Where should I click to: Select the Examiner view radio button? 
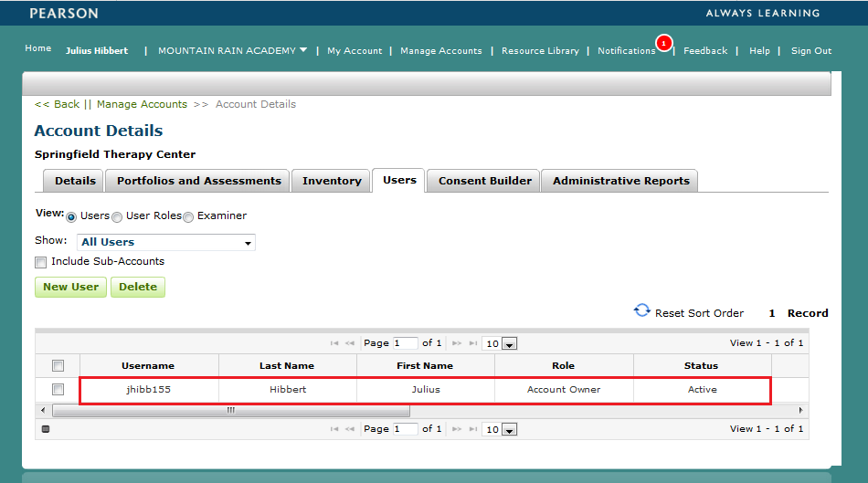click(x=188, y=217)
